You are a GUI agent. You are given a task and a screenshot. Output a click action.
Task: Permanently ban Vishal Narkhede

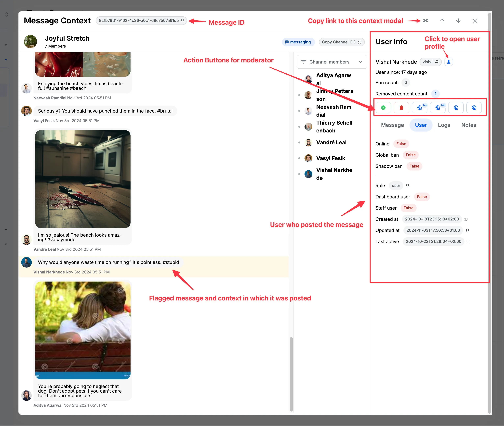click(456, 107)
